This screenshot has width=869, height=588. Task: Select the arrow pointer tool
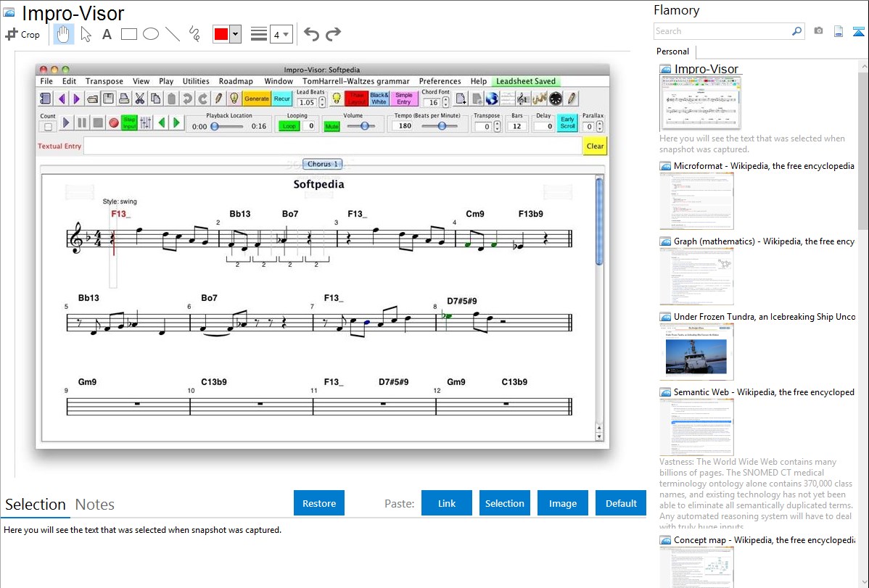point(86,34)
